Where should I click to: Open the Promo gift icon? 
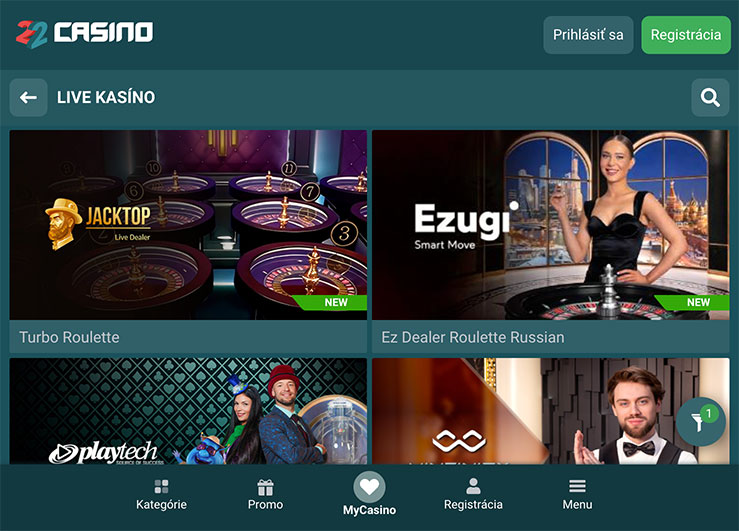(x=265, y=487)
